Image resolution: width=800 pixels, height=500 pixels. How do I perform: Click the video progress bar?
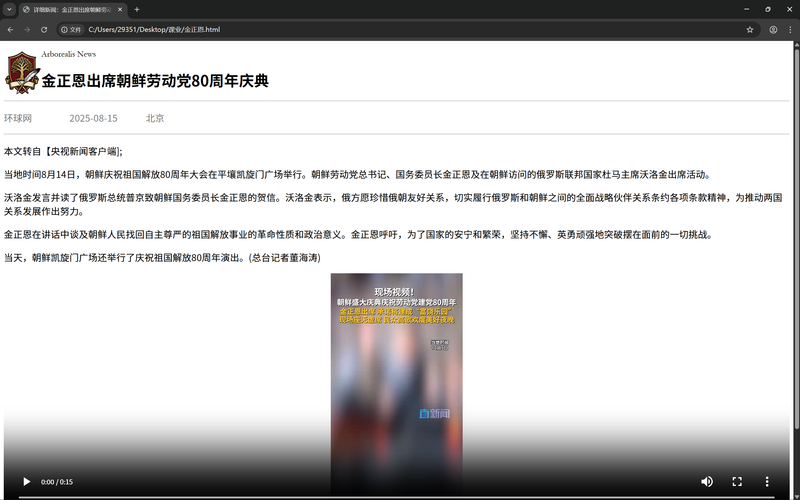pos(400,496)
